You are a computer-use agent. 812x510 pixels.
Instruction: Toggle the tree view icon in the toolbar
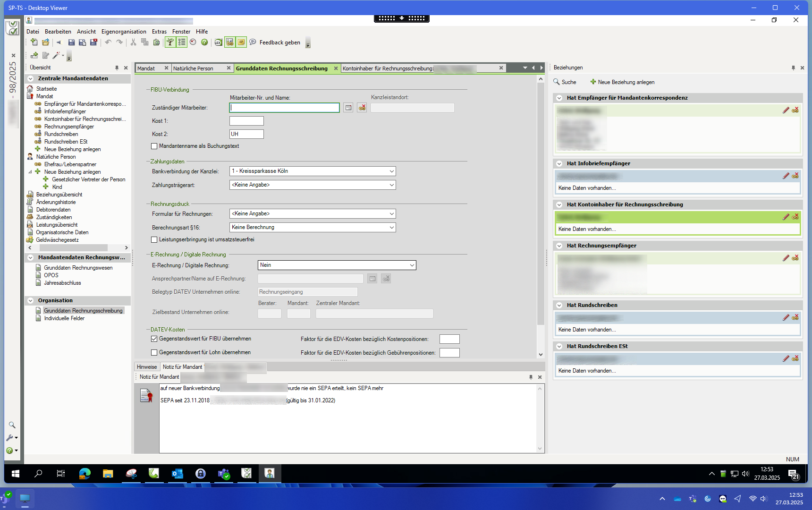170,42
